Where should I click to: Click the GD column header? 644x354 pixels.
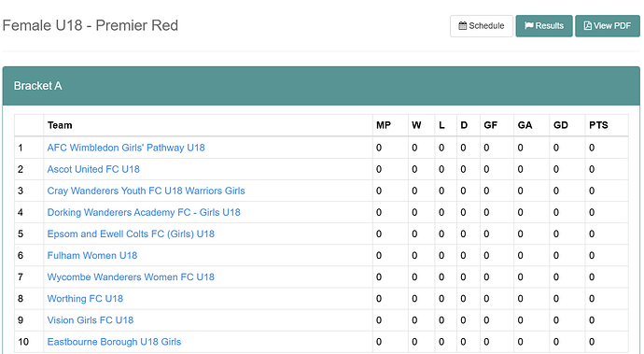561,125
